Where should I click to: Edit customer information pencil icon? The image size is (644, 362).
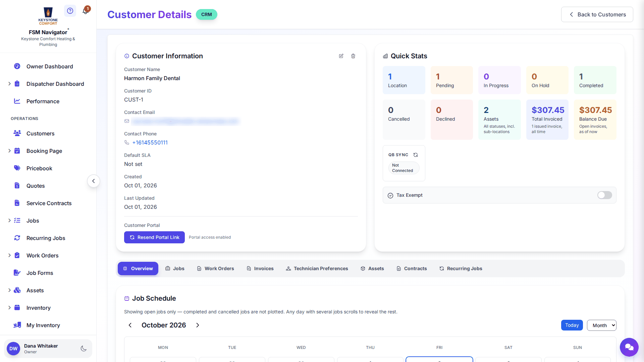tap(341, 56)
